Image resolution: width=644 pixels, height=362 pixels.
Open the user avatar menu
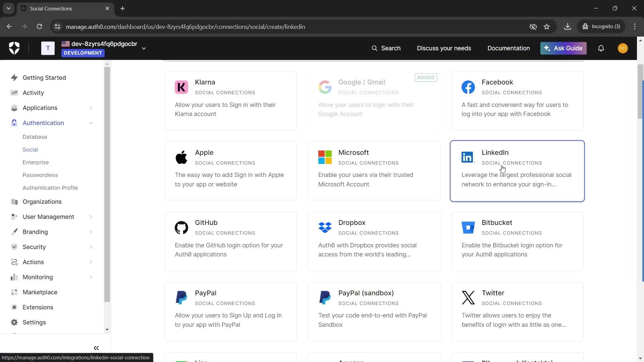click(x=623, y=48)
